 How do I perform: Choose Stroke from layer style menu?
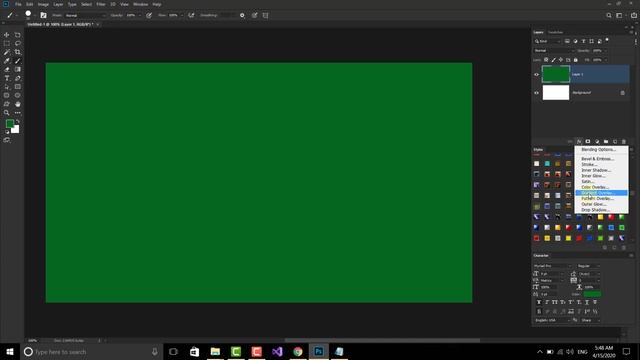[x=601, y=164]
